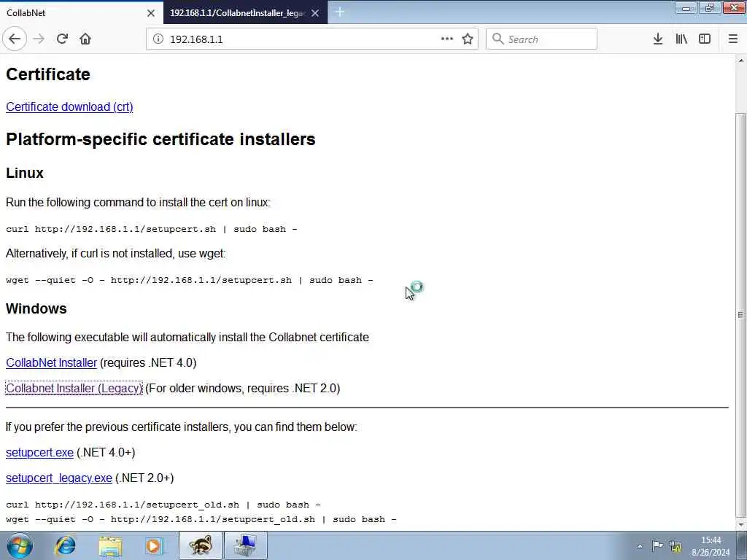
Task: Show hidden system tray icons
Action: pyautogui.click(x=640, y=546)
